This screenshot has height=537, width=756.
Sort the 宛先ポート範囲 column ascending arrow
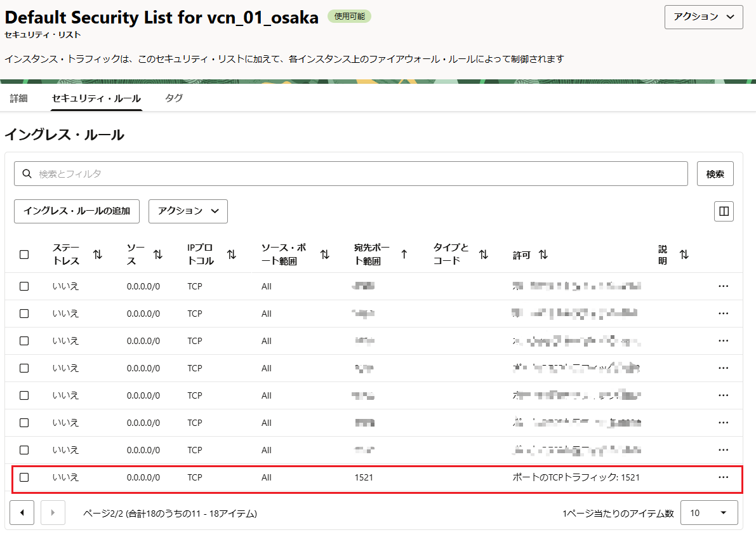pyautogui.click(x=404, y=255)
